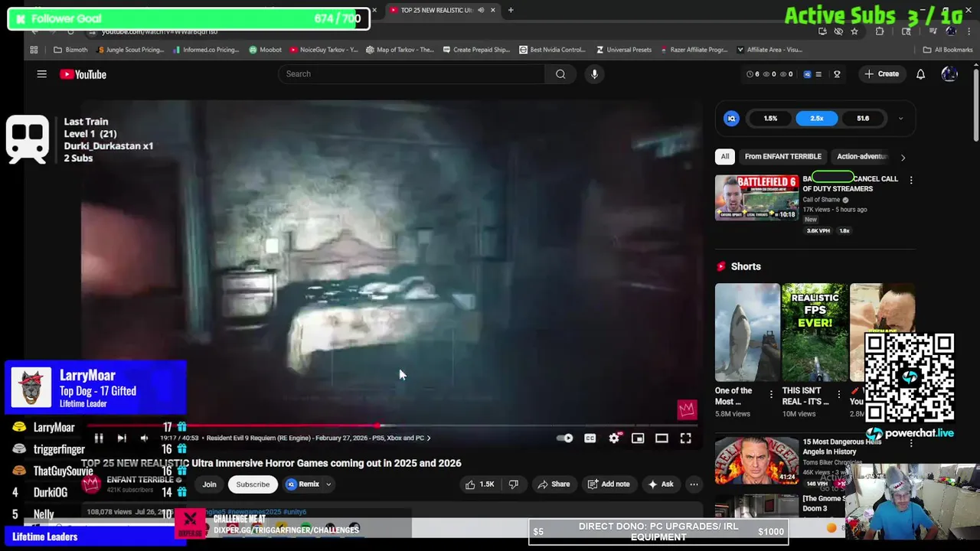
Task: Mute the tab via speaker icon
Action: (481, 10)
